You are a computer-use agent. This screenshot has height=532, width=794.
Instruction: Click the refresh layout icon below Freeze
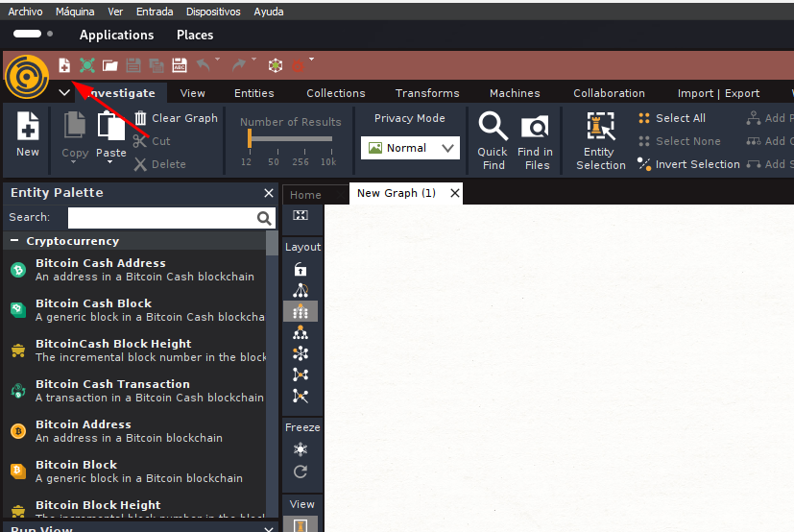coord(301,472)
